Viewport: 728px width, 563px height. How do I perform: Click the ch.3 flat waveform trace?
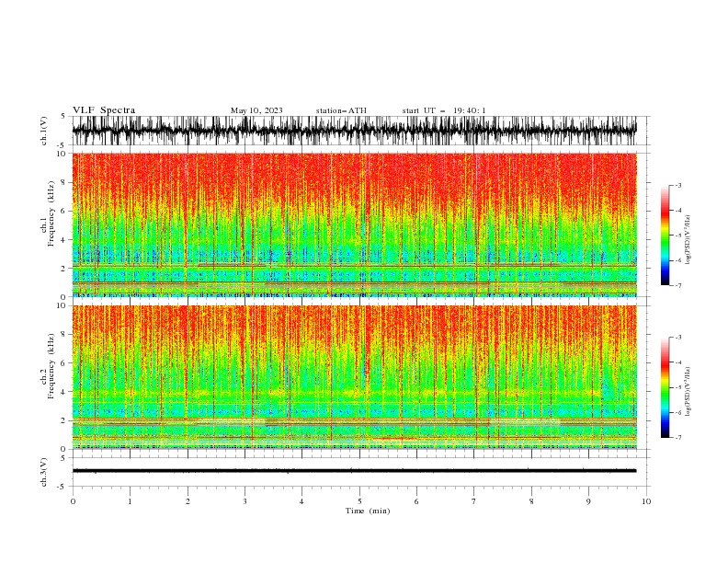pos(354,471)
